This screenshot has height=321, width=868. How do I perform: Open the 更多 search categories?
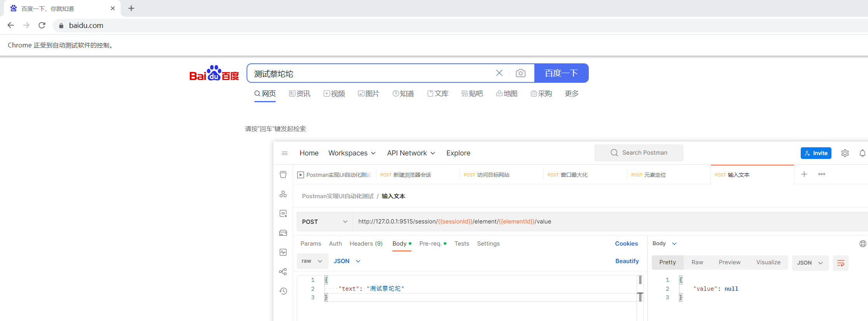(572, 94)
